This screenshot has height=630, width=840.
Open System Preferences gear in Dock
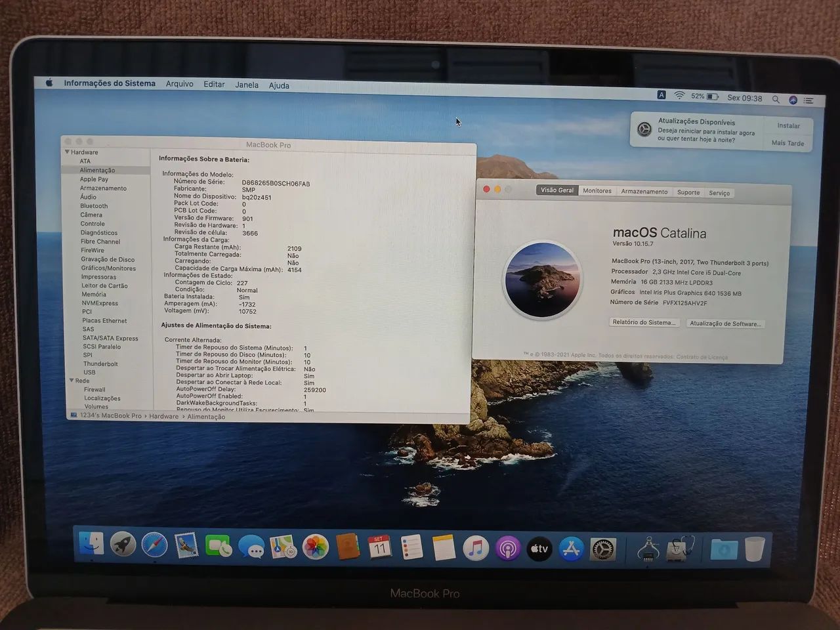tap(603, 549)
